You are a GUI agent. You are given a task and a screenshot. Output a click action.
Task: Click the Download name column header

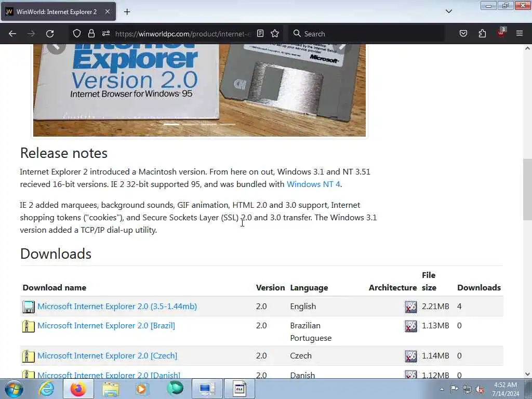point(54,288)
